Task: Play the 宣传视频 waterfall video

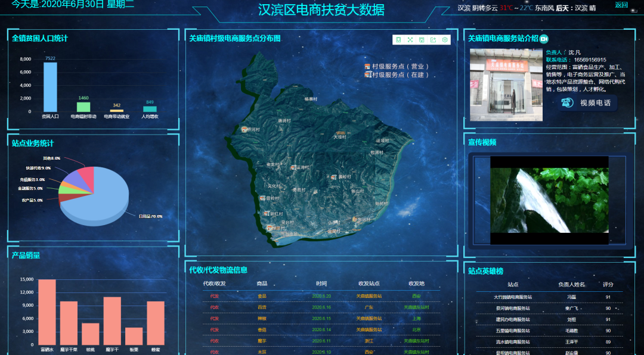Action: 549,200
